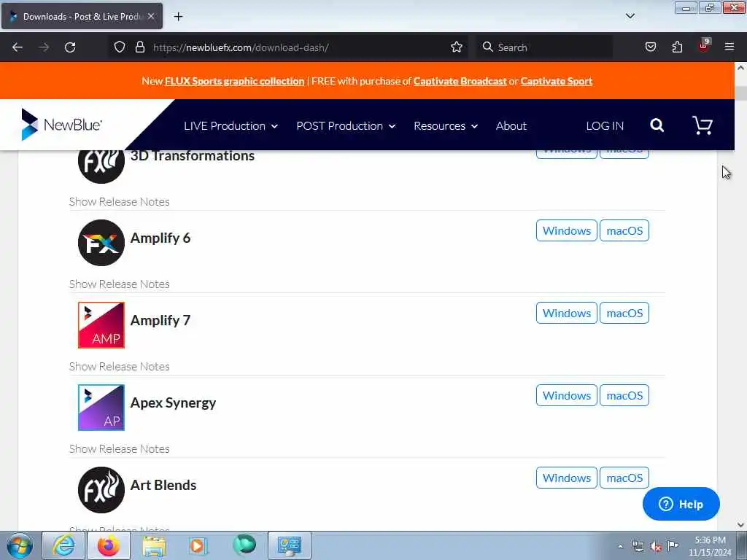The width and height of the screenshot is (747, 560).
Task: Open the Pocket save icon
Action: click(x=650, y=47)
